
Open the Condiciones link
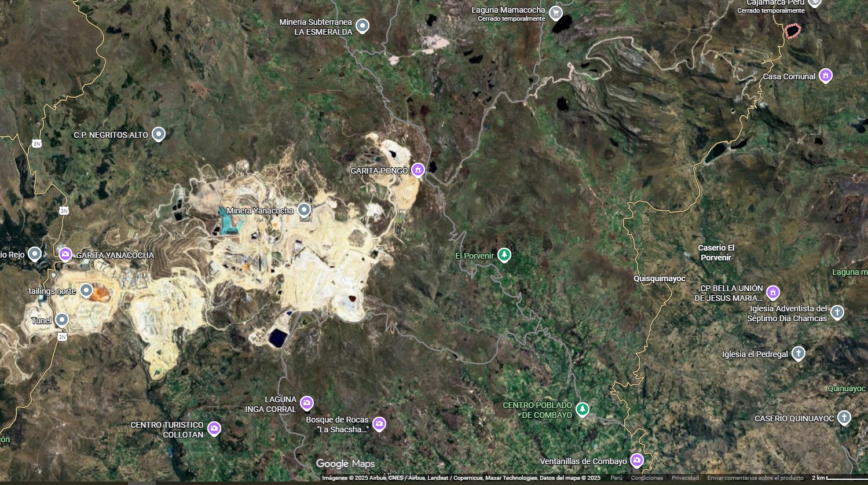click(x=647, y=478)
